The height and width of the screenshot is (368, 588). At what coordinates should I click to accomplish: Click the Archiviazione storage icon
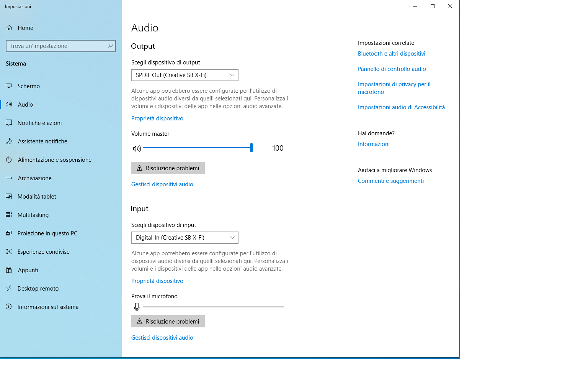click(9, 178)
